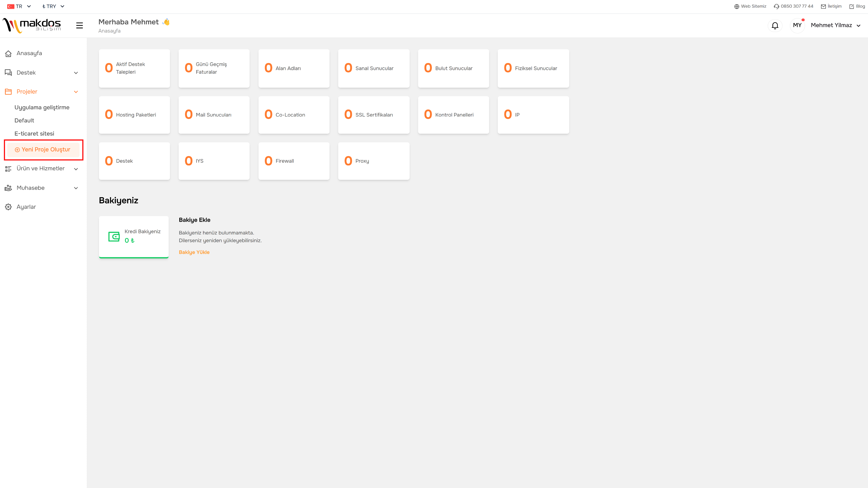This screenshot has width=868, height=488.
Task: Click the Kredi Bakiyeniz balance card
Action: coord(134,237)
